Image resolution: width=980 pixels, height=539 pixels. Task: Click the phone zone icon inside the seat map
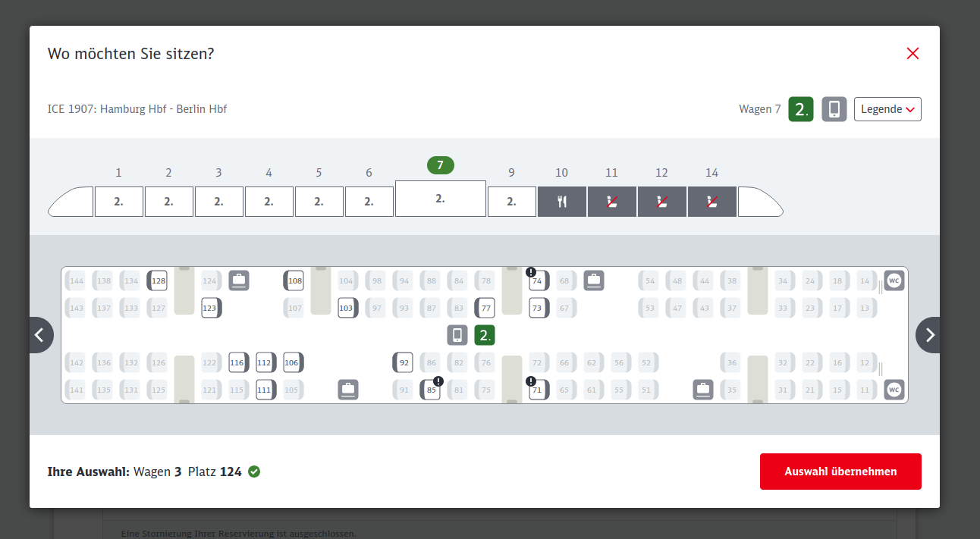pos(457,335)
